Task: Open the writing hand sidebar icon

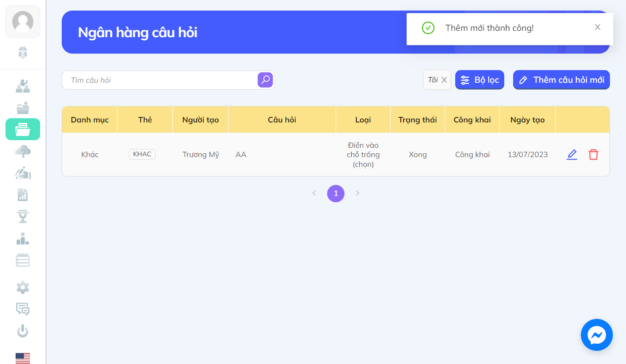Action: 23,173
